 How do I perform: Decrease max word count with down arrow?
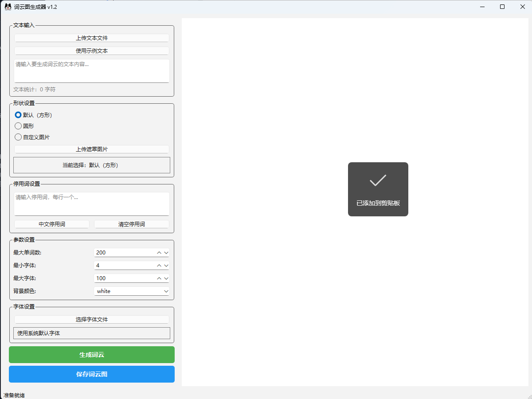166,253
